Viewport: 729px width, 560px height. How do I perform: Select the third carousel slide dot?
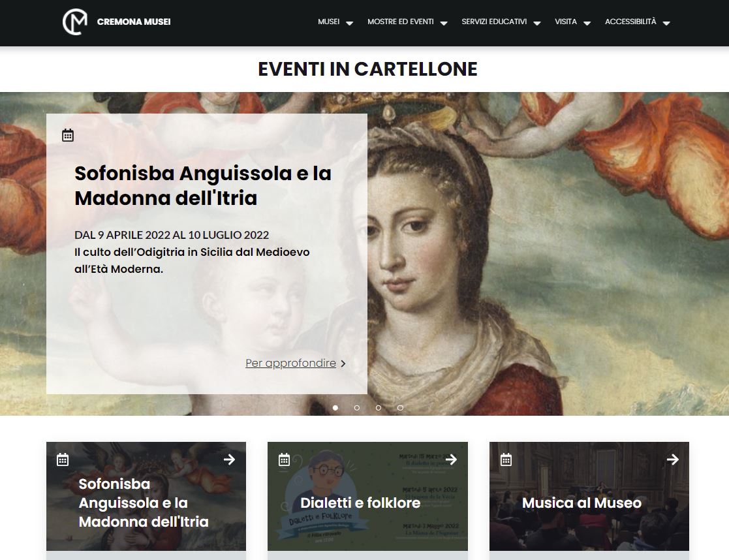[x=379, y=408]
